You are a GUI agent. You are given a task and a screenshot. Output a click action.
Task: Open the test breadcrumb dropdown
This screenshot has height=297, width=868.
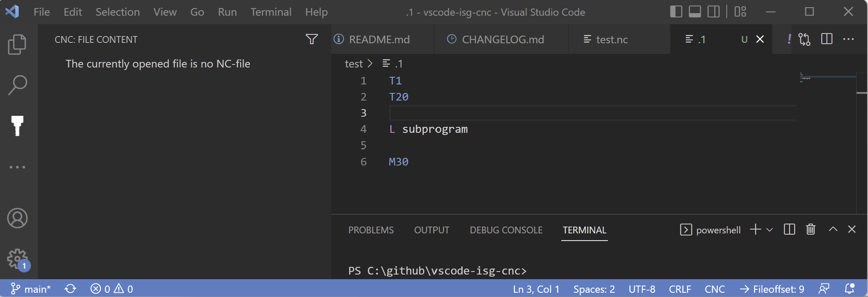[355, 63]
